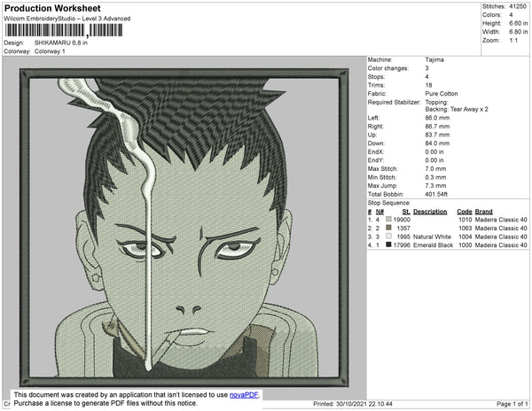Viewport: 532px width, 411px height.
Task: Click the Machine value 'Tajima'
Action: pos(434,59)
